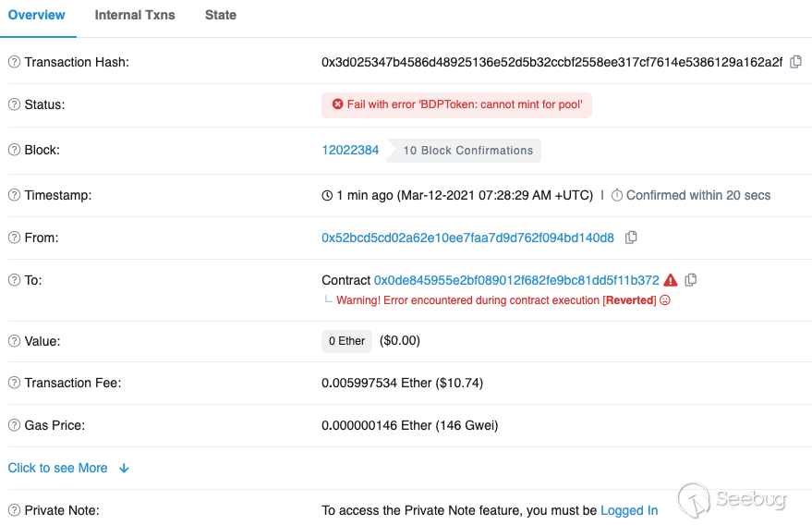Open the contract address 0x0de845955 link
The width and height of the screenshot is (812, 525).
click(x=516, y=280)
